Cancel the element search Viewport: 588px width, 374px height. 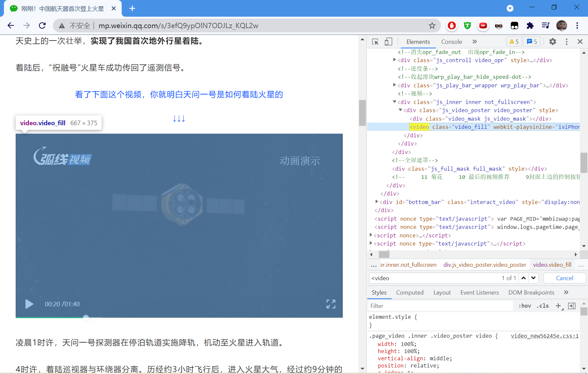[564, 278]
